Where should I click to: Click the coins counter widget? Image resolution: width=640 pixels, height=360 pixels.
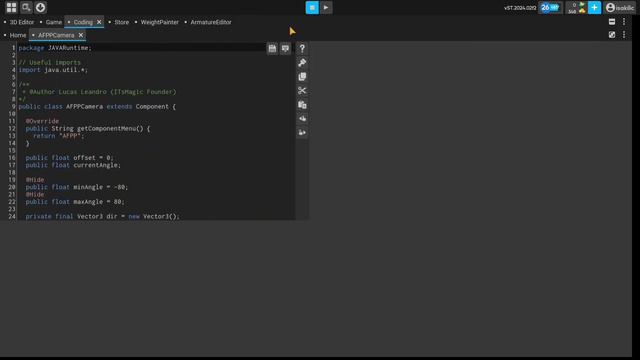click(x=577, y=7)
